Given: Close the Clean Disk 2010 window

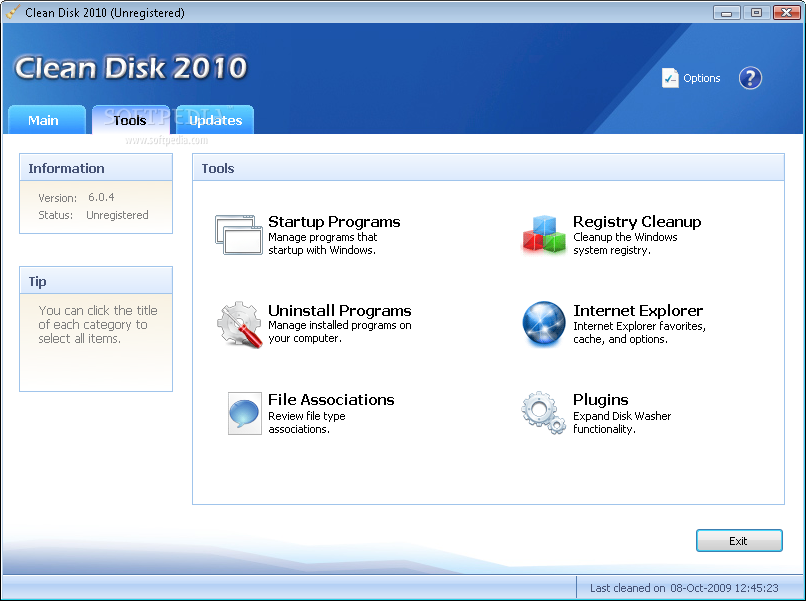Looking at the screenshot, I should pos(786,12).
